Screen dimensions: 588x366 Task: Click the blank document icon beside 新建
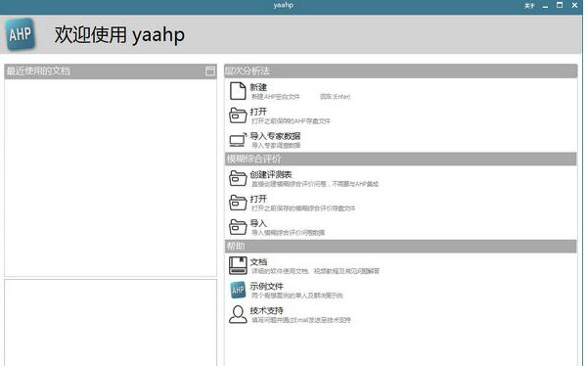click(238, 91)
